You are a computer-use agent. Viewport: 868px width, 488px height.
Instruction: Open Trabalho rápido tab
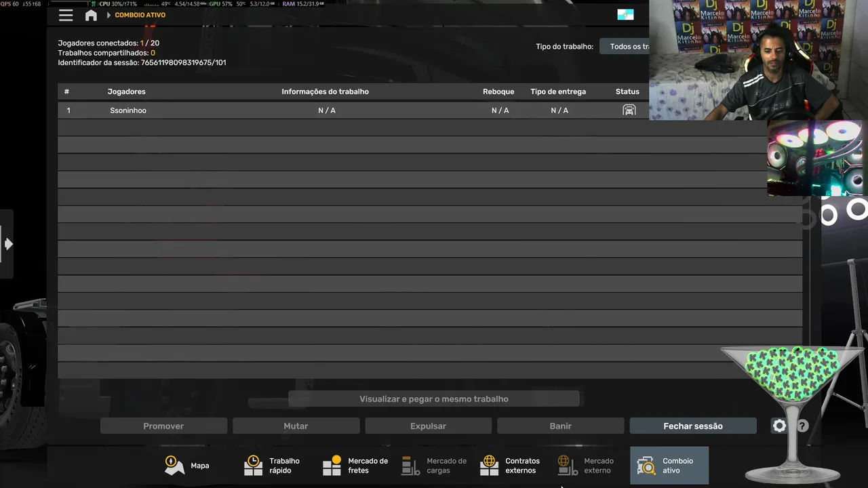273,466
